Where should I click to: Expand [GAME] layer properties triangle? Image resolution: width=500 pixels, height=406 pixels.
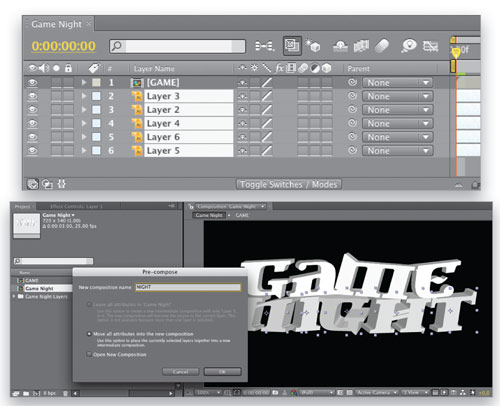(84, 82)
